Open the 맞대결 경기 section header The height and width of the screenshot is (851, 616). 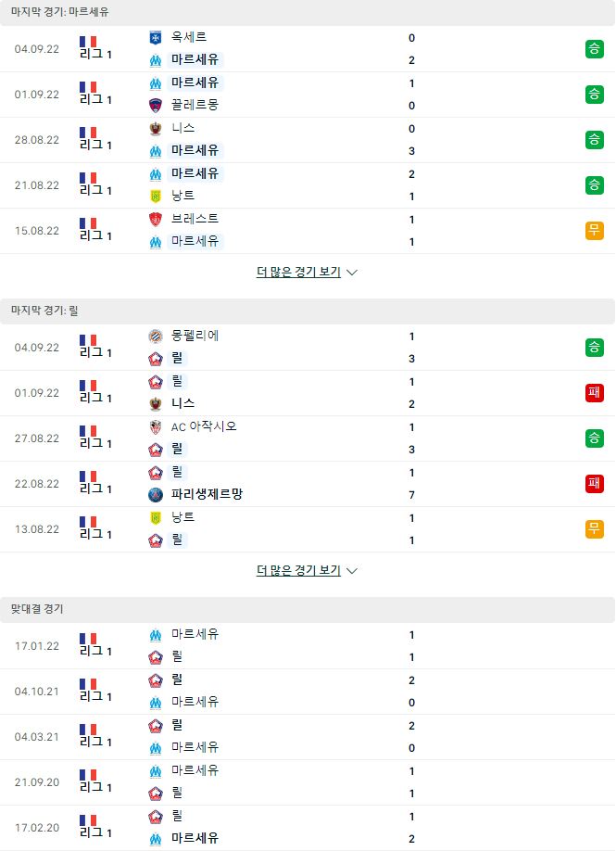(x=308, y=609)
